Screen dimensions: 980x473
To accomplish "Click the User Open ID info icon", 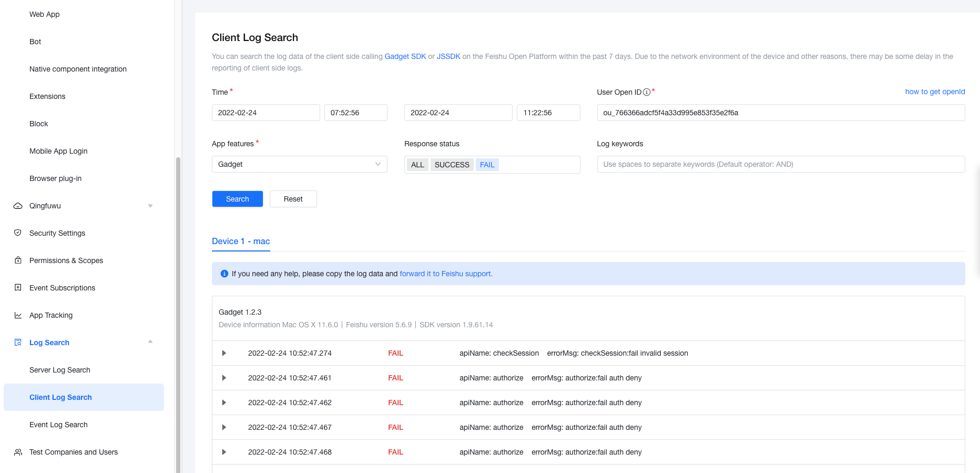I will 647,92.
